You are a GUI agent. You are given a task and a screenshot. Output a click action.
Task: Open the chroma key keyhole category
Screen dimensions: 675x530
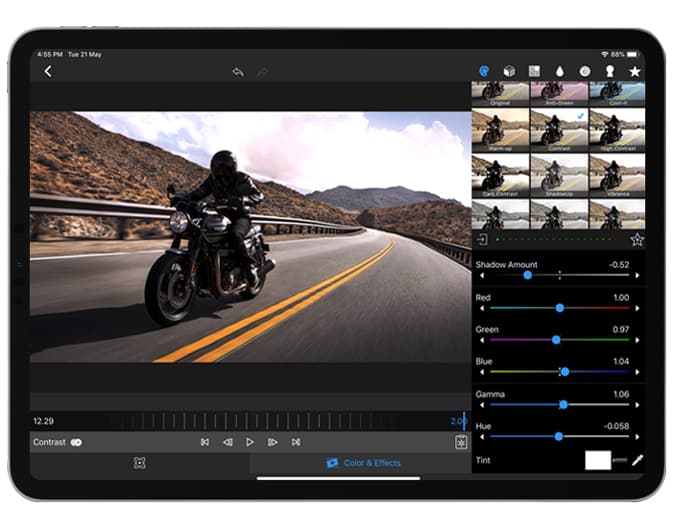pyautogui.click(x=610, y=71)
